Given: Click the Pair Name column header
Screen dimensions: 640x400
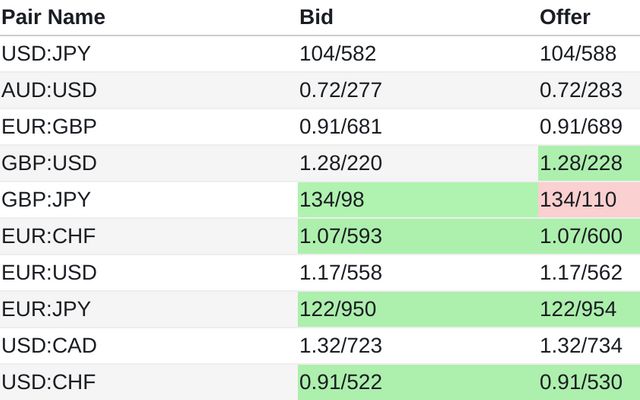Looking at the screenshot, I should pyautogui.click(x=53, y=17).
